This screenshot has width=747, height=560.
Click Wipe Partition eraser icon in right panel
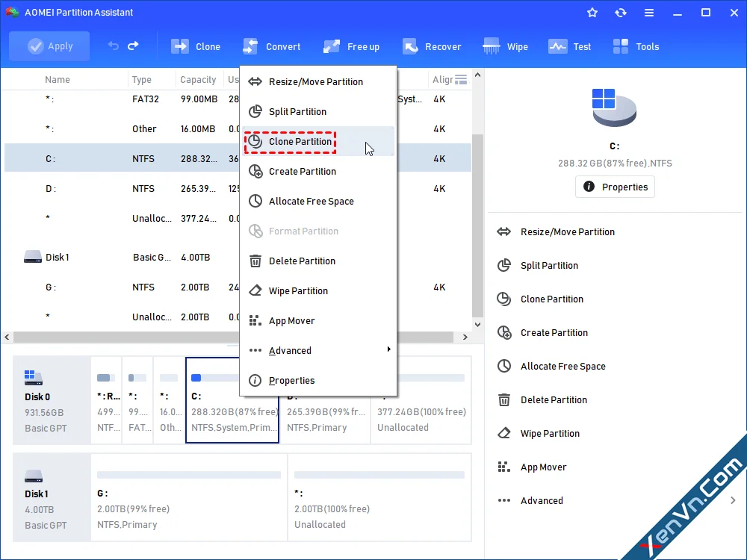[503, 433]
